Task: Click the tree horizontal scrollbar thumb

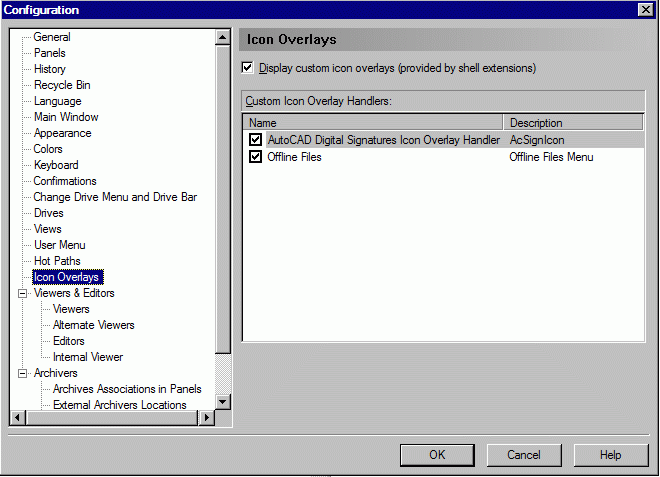Action: tap(112, 418)
